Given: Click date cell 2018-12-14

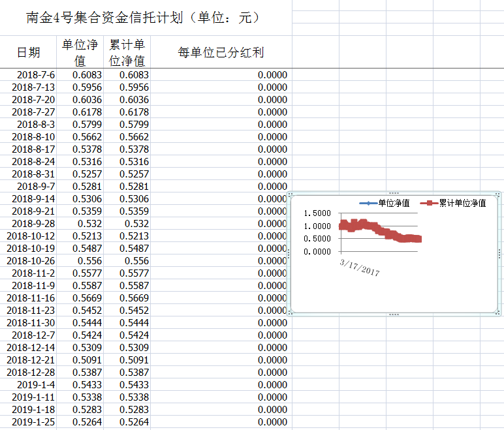Looking at the screenshot, I should tap(28, 348).
